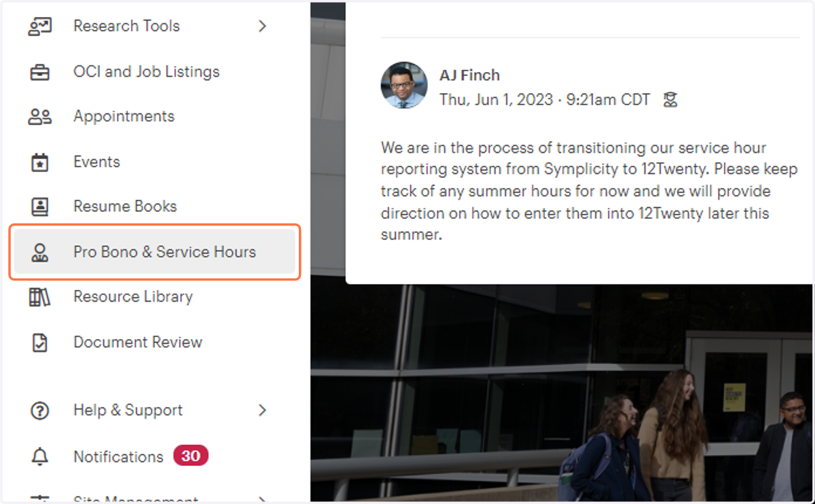
Task: Click the Resource Library books icon
Action: [39, 297]
